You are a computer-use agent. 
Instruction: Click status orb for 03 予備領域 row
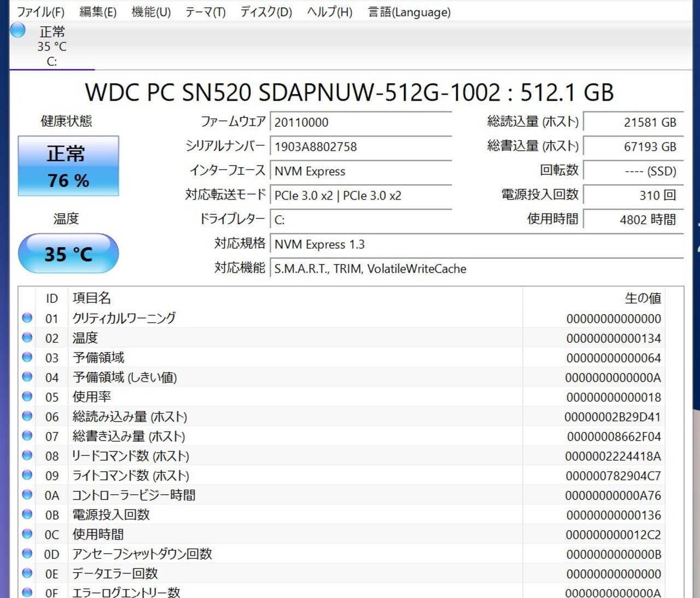point(27,357)
